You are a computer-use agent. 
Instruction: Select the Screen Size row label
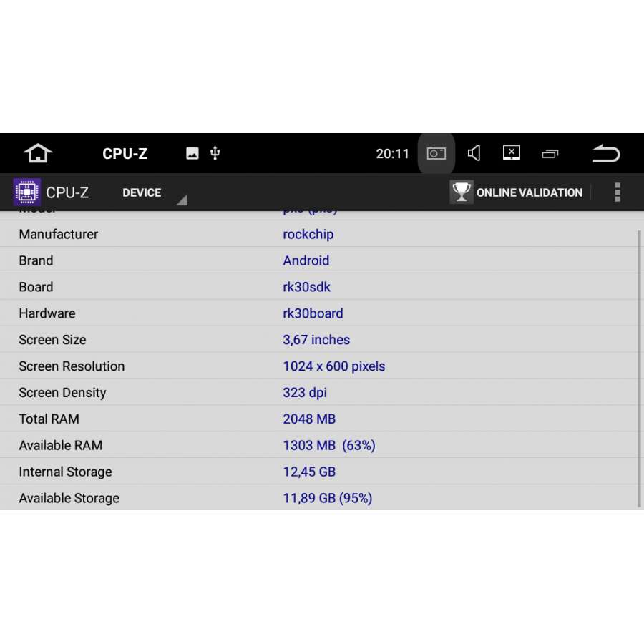pyautogui.click(x=52, y=340)
